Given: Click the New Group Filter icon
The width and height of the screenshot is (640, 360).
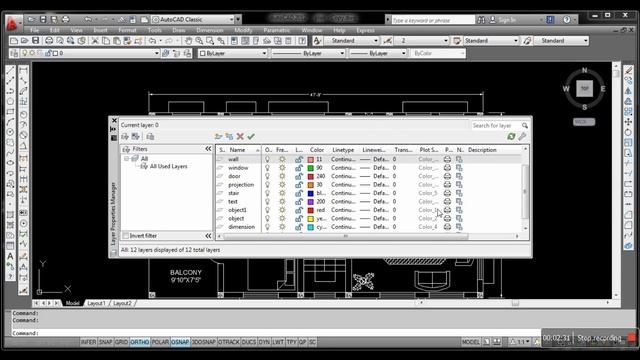Looking at the screenshot, I should 136,137.
